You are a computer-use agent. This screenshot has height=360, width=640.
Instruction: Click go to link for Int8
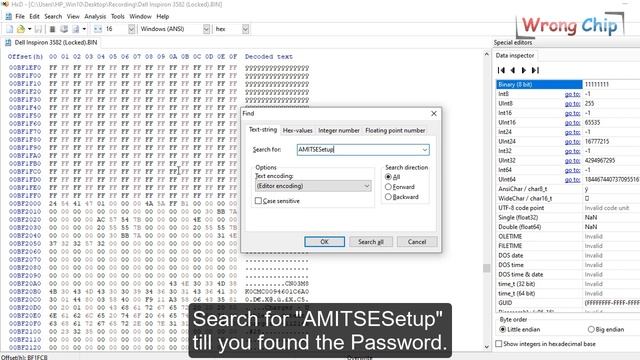point(572,94)
